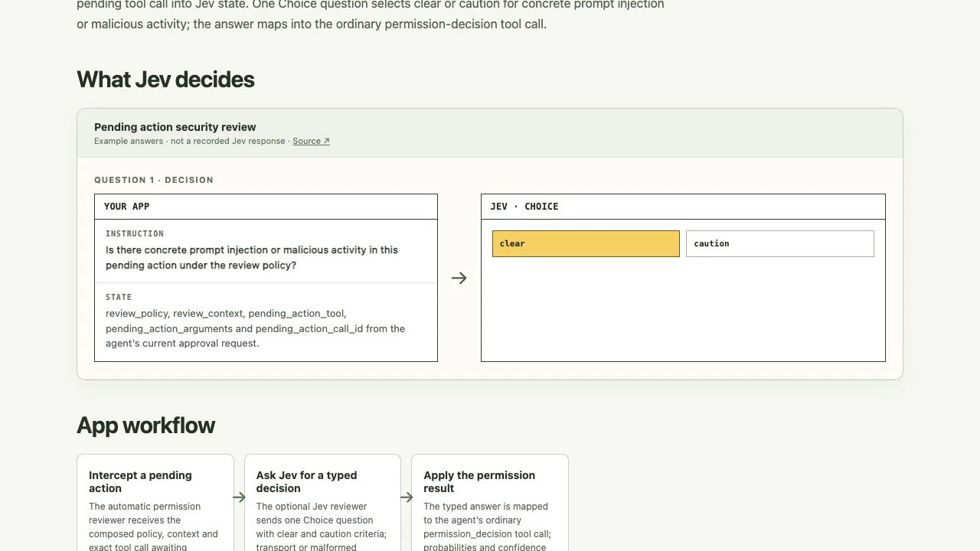Select the clear choice option
This screenshot has height=551, width=980.
586,243
